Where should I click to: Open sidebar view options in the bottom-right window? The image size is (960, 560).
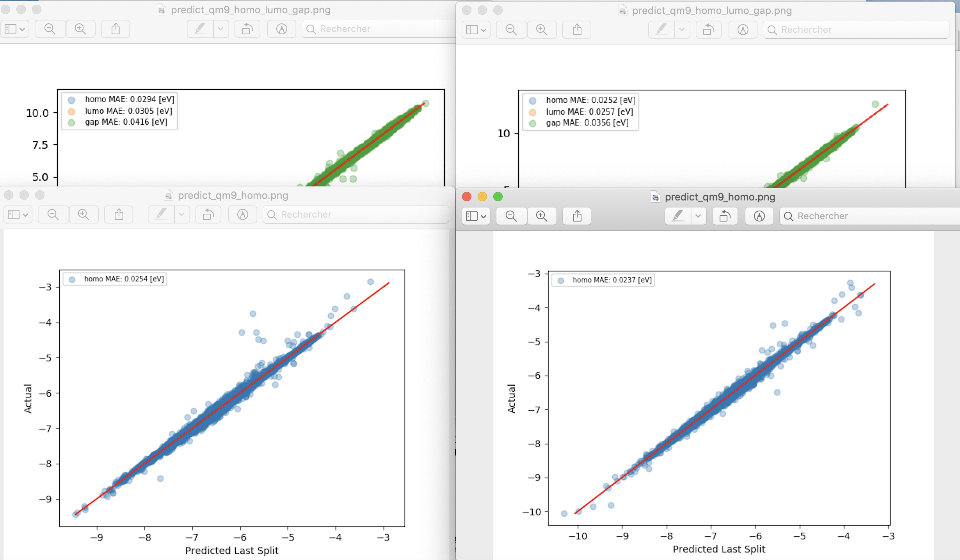coord(475,216)
